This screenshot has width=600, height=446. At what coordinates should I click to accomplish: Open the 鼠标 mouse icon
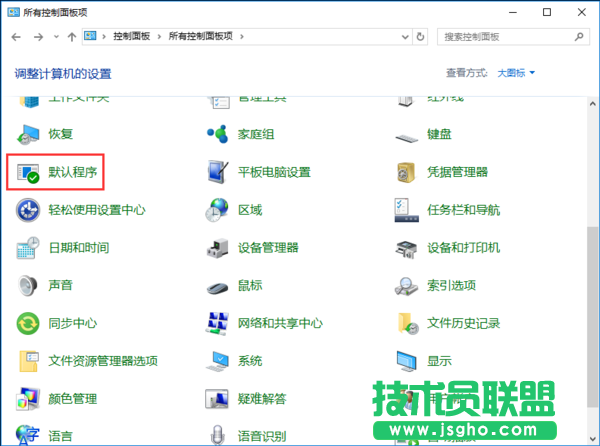217,288
